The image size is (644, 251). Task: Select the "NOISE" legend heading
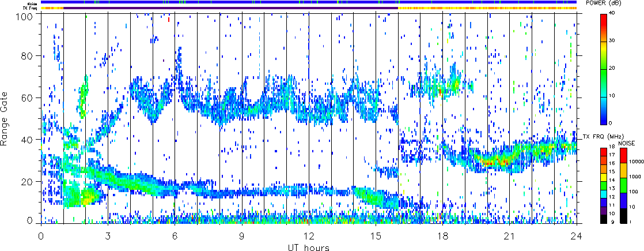point(626,143)
